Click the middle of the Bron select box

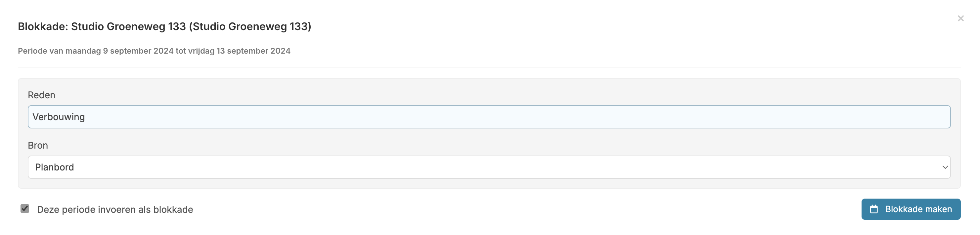pyautogui.click(x=489, y=167)
